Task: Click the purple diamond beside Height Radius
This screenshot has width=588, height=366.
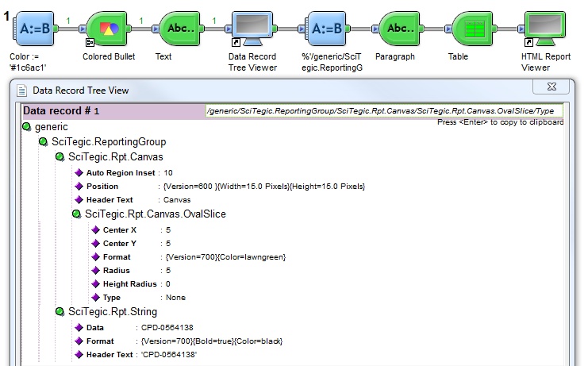Action: 96,284
